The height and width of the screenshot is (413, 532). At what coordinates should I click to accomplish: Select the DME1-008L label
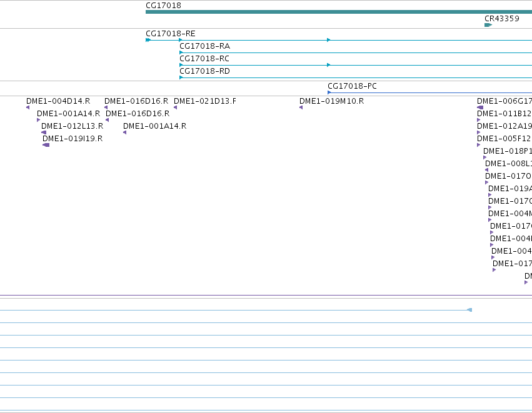[509, 164]
